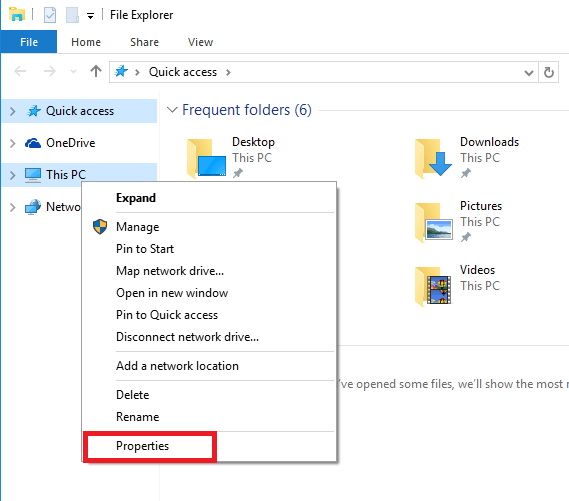Click the New folder quick access toolbar icon
569x501 pixels.
coord(72,15)
